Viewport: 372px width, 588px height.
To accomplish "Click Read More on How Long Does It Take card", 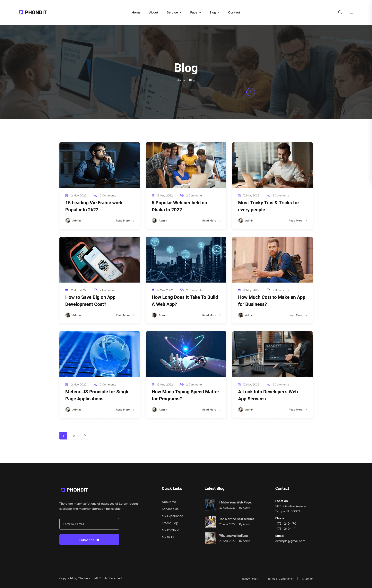I will (212, 315).
